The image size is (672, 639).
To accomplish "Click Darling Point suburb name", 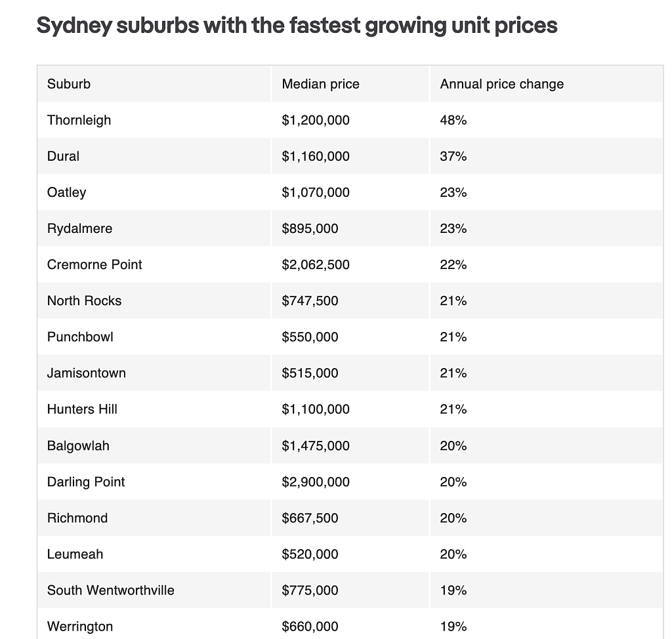I will 86,482.
